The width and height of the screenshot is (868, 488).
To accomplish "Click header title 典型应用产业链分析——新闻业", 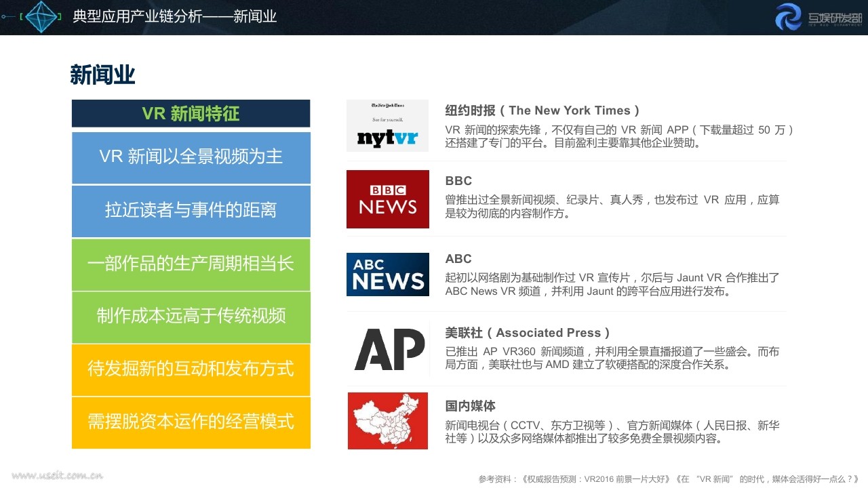I will [174, 16].
